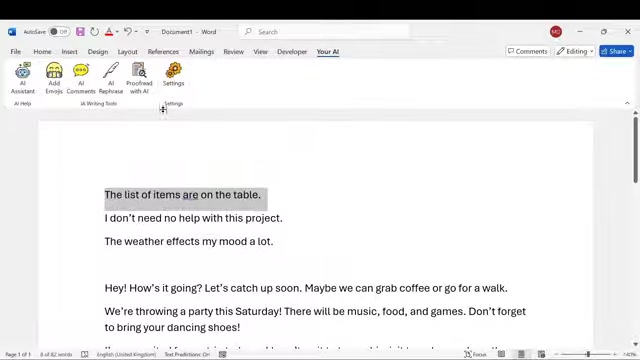Switch to Read Mode view
The image size is (640, 360).
point(501,354)
